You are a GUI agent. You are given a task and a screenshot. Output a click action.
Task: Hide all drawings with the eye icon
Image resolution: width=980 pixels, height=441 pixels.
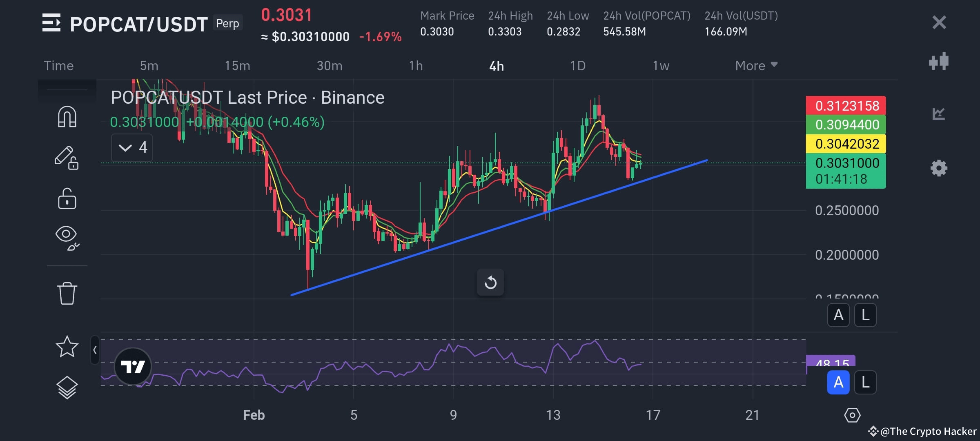tap(67, 238)
